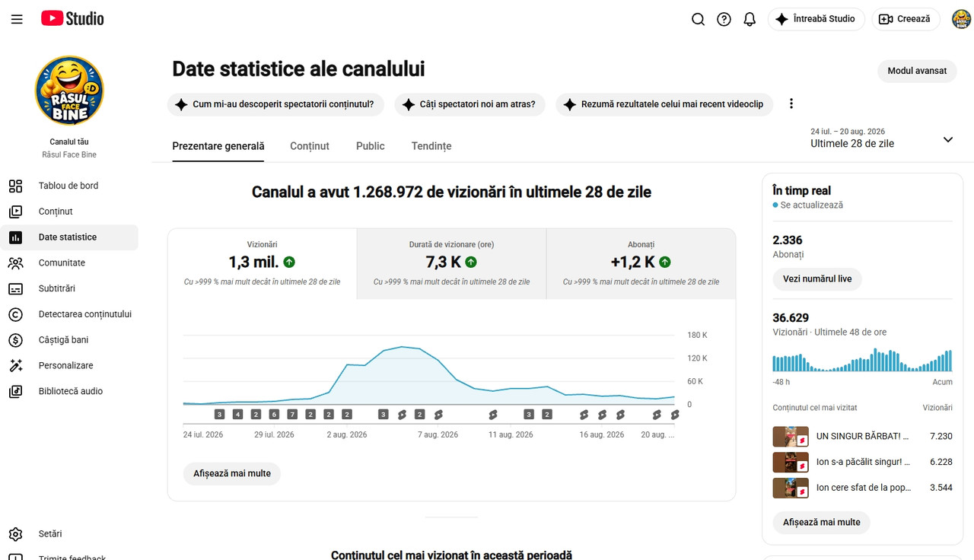Click the 'Conținutul cel mai vizitat' column header
Screen dimensions: 974x560
point(815,408)
